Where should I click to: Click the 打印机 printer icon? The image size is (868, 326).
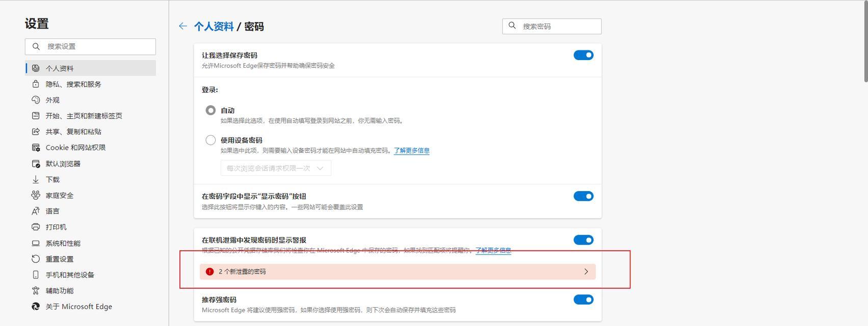pyautogui.click(x=36, y=227)
